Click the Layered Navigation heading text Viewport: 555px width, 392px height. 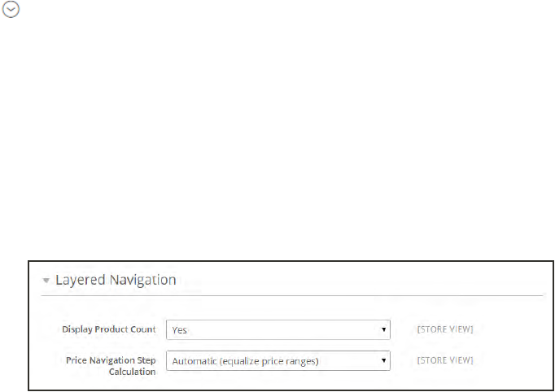(115, 280)
